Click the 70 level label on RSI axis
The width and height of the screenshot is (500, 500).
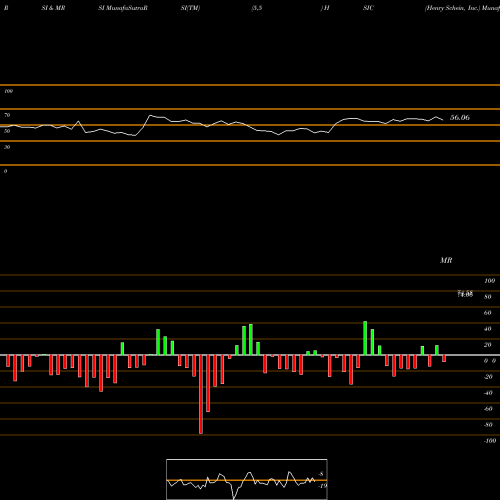tap(7, 115)
